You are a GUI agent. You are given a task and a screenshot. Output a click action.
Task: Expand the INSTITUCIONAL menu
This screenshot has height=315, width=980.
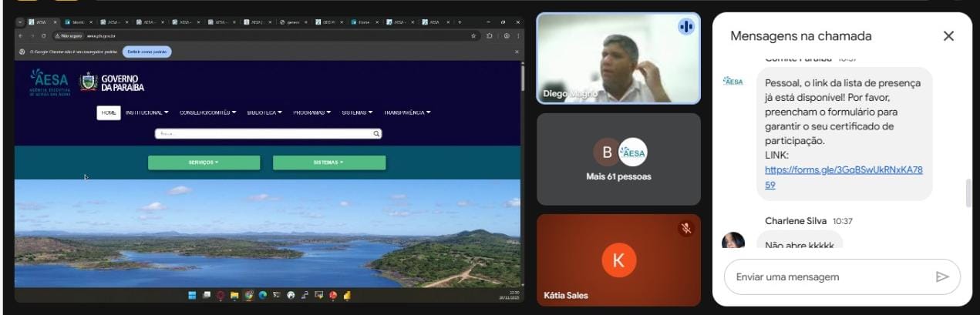coord(146,112)
